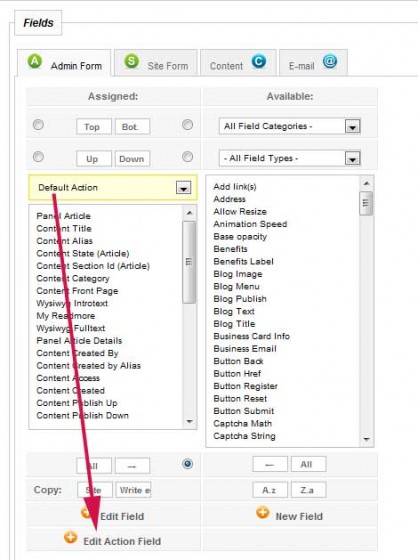Click the green S Site Form icon
The height and width of the screenshot is (560, 418).
pyautogui.click(x=131, y=61)
